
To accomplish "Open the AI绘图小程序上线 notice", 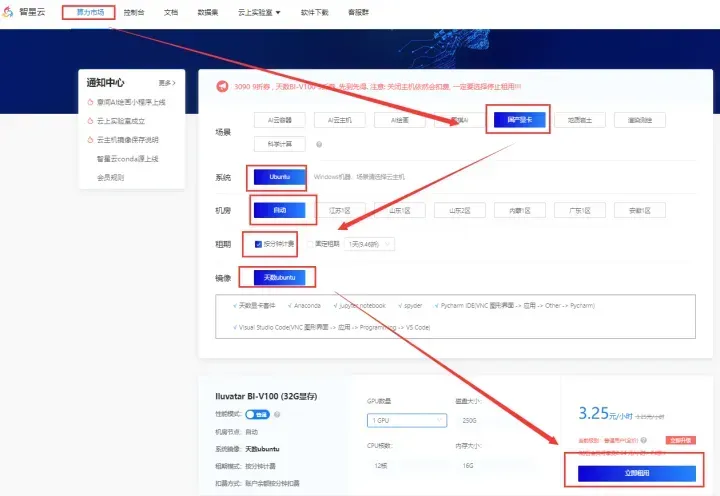I will point(131,102).
